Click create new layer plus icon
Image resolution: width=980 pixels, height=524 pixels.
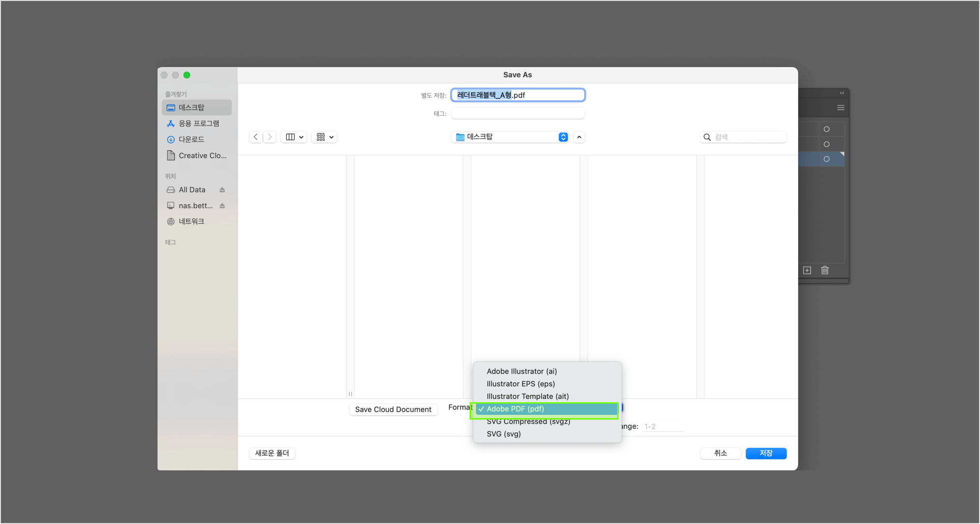click(x=807, y=270)
